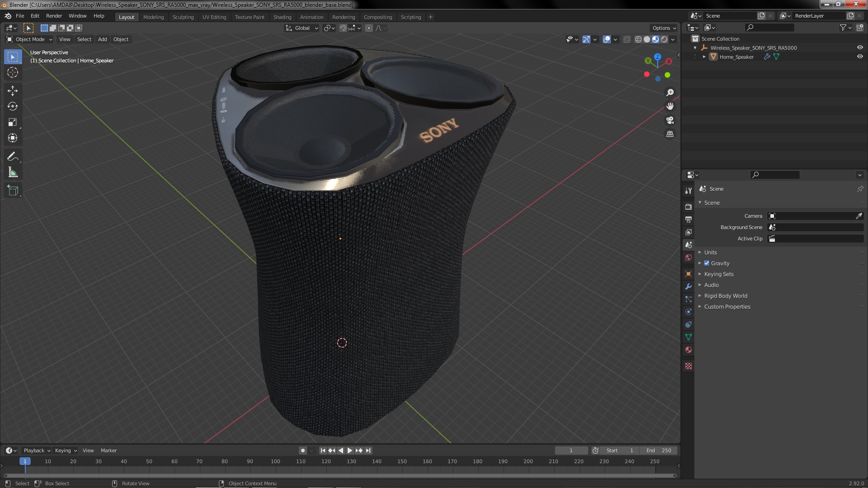Open the World properties tab

pyautogui.click(x=689, y=258)
